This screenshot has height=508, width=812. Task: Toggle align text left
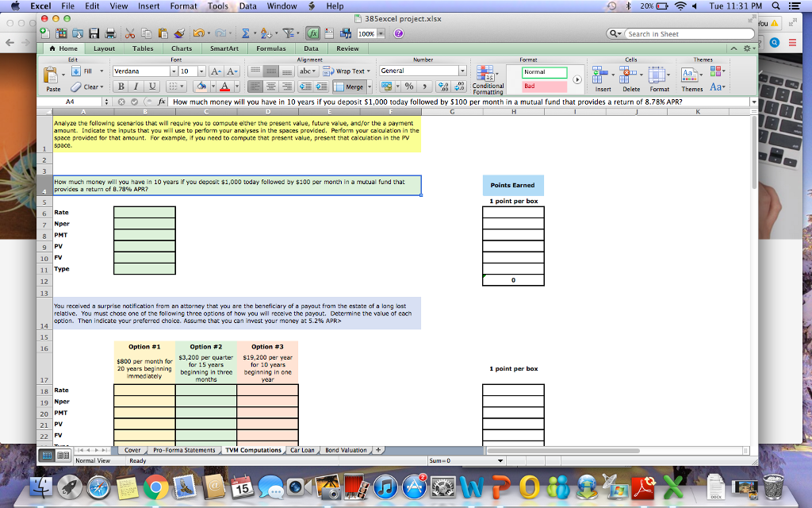[255, 87]
